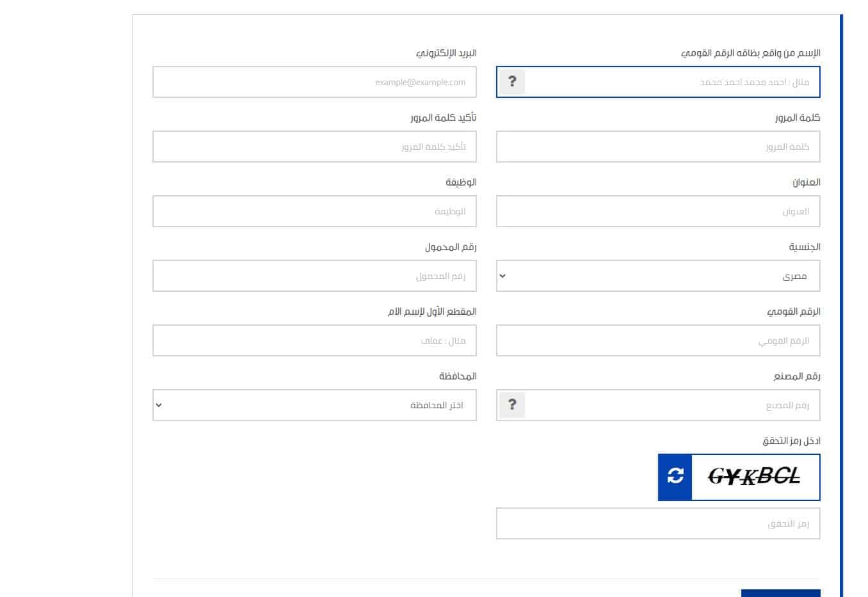Click the chevron arrow of the nationality select
The image size is (868, 597).
pyautogui.click(x=502, y=276)
